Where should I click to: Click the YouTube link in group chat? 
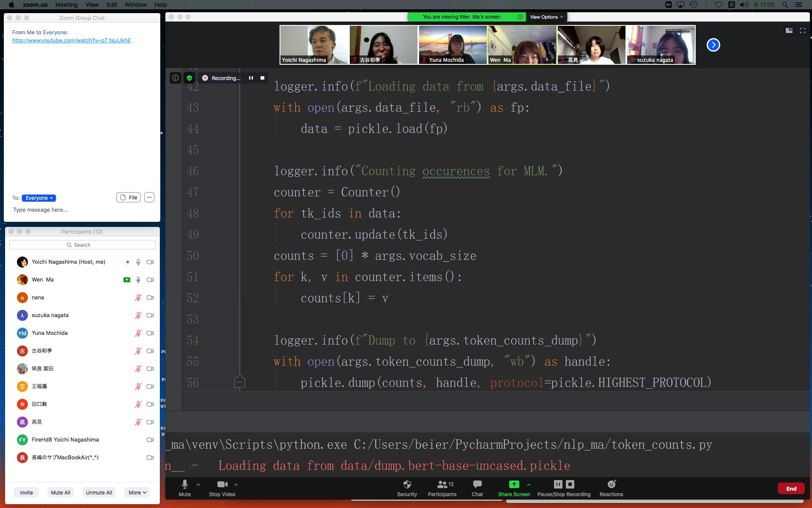[x=71, y=40]
